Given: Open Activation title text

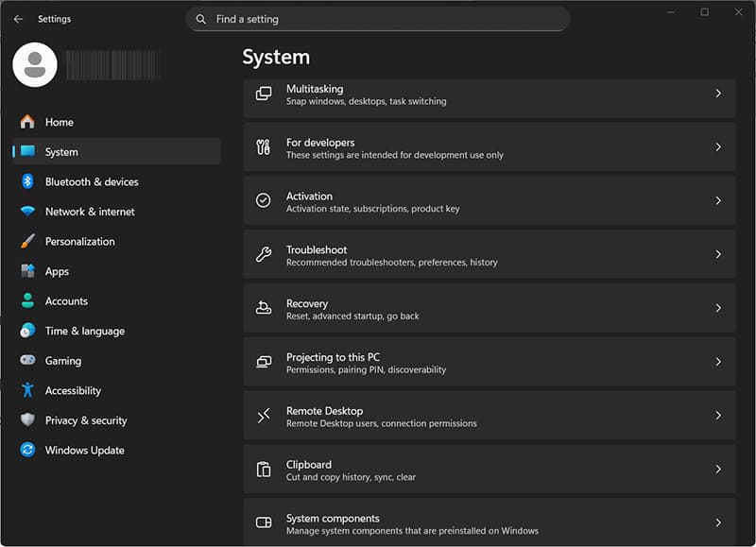Looking at the screenshot, I should [309, 197].
